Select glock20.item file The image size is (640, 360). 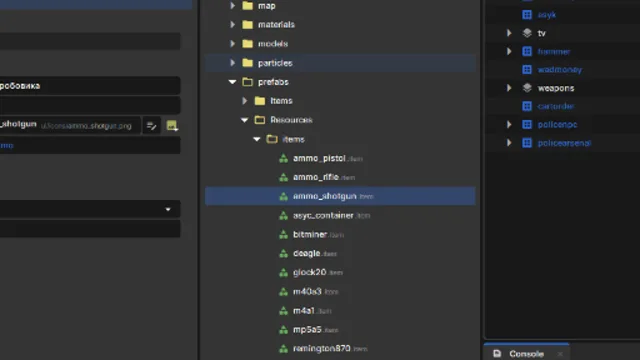pos(318,273)
